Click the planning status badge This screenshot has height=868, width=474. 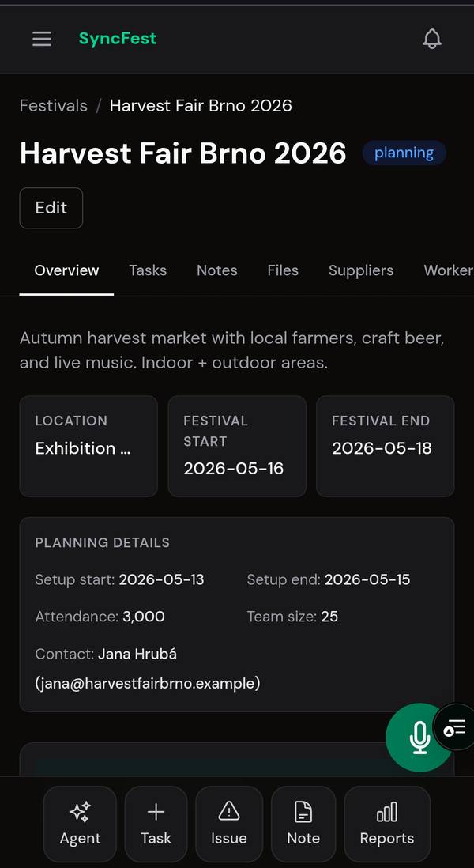[404, 153]
